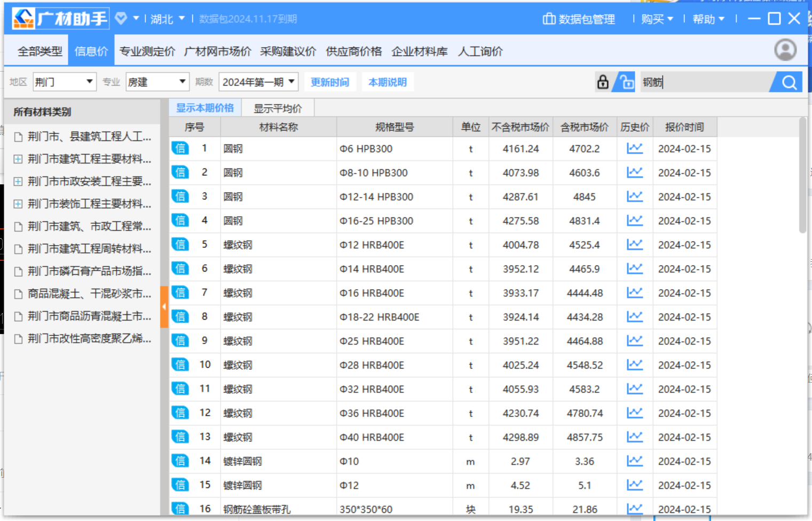Open history chart for Φ25 HRB400E
This screenshot has height=521, width=812.
635,340
